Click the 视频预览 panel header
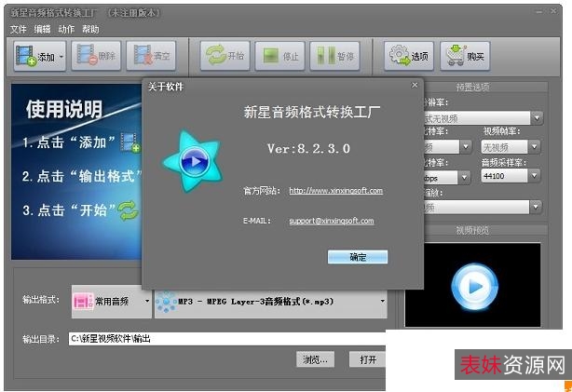Screen dimensions: 572x392 pos(472,231)
